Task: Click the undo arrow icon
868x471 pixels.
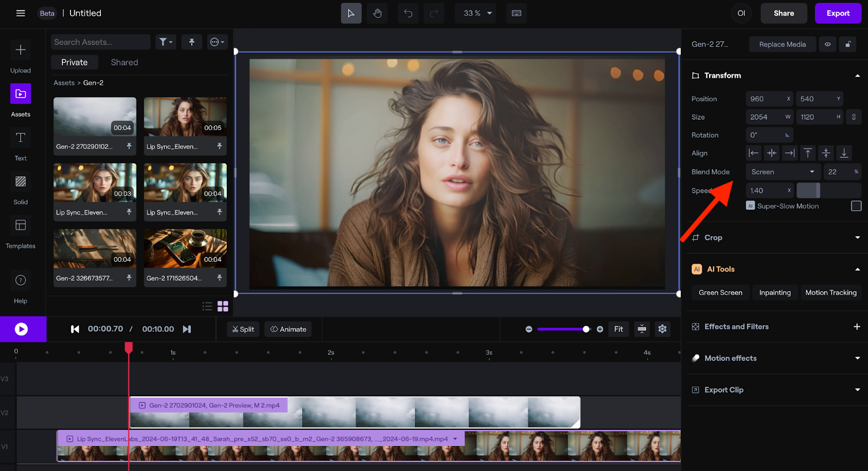Action: tap(408, 13)
